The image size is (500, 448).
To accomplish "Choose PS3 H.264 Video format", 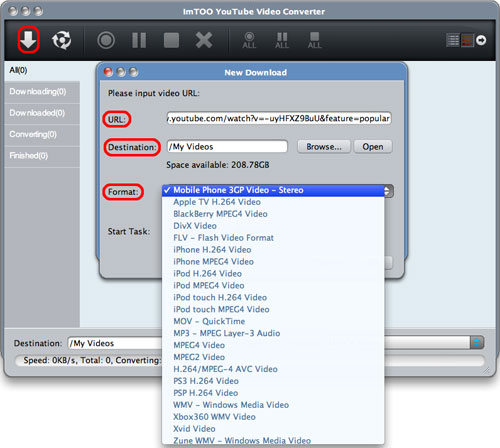I will pyautogui.click(x=273, y=381).
